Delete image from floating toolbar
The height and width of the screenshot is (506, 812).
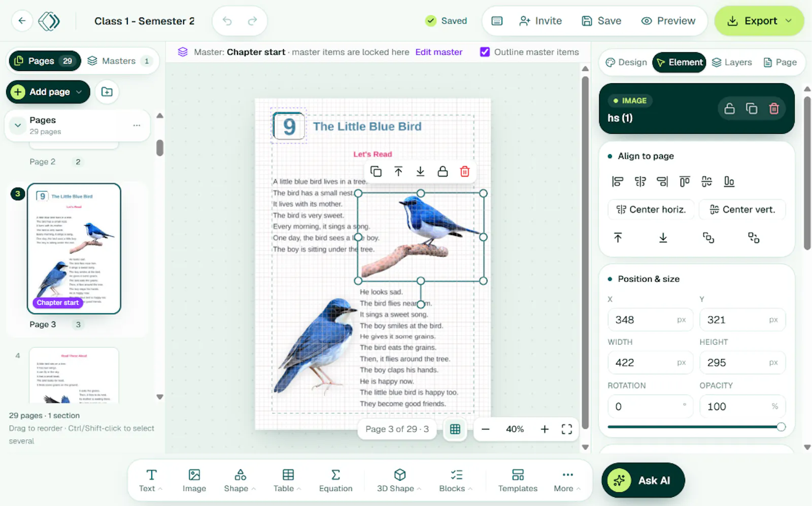465,171
